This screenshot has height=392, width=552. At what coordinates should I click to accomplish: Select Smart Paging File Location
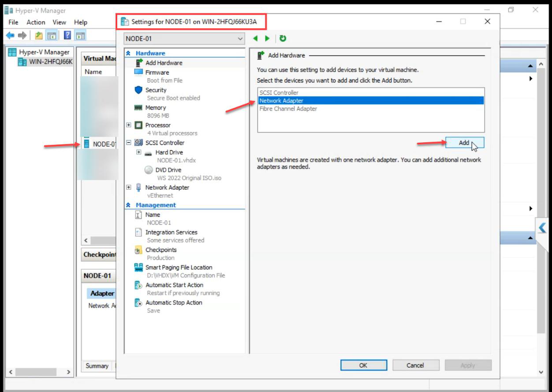pos(179,267)
